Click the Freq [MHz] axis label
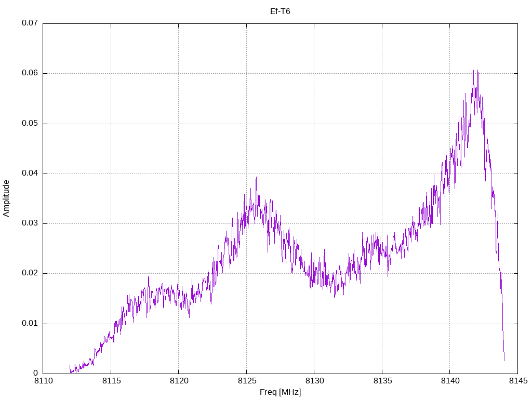The image size is (532, 399). [280, 392]
